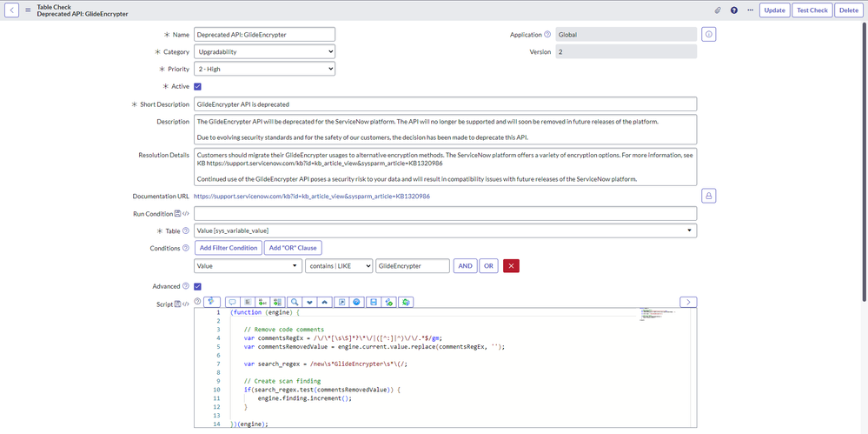Open the help icon in the header

734,10
